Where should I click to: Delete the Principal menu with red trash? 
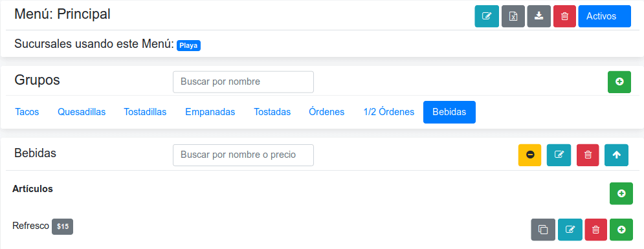565,16
